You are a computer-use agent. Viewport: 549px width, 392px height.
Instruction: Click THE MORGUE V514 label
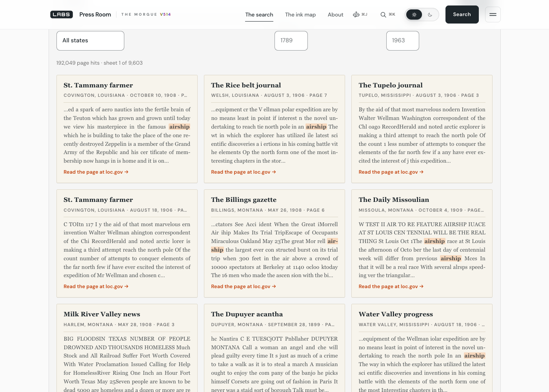(x=146, y=15)
